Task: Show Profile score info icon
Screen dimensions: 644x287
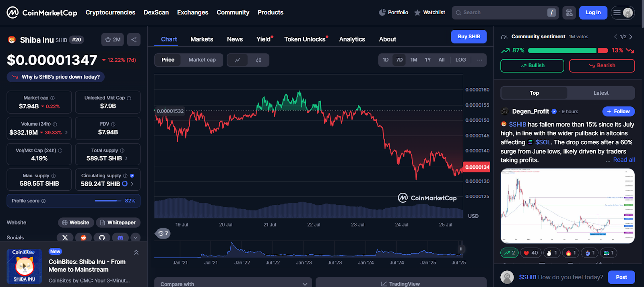Action: (x=43, y=201)
